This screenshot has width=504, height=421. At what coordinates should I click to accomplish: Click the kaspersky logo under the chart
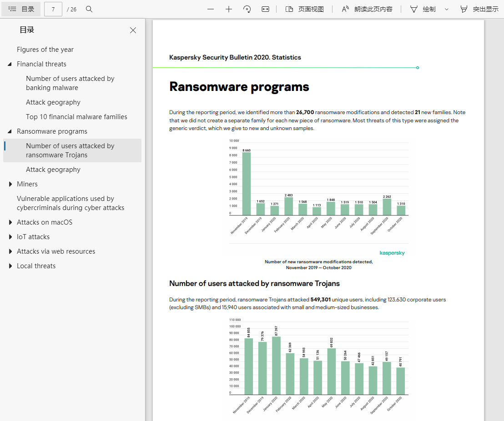[392, 253]
